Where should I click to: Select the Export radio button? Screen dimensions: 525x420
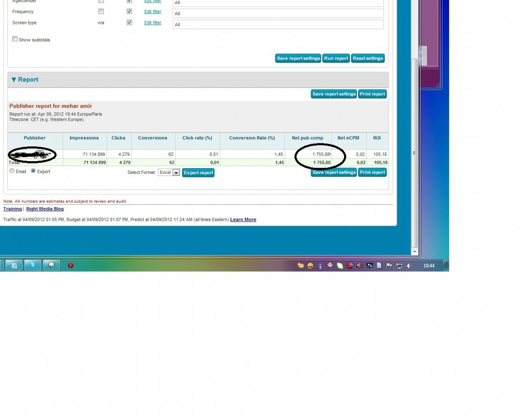pos(33,171)
